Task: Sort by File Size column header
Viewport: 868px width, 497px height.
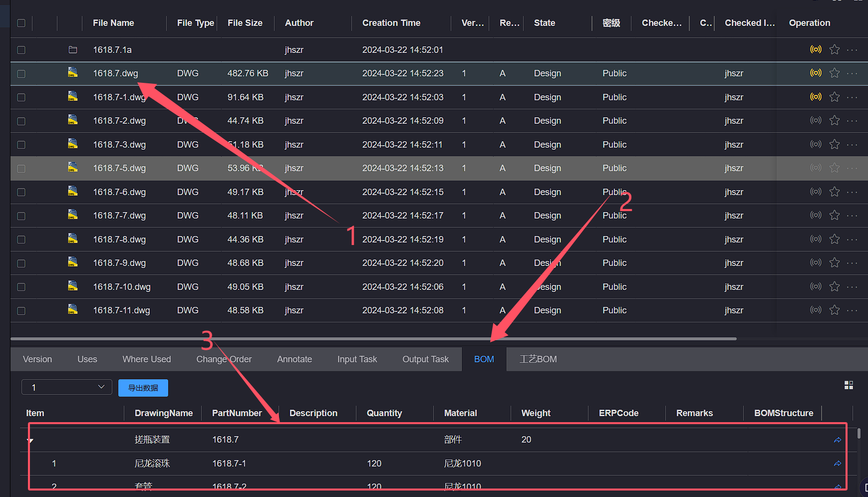Action: (x=245, y=23)
